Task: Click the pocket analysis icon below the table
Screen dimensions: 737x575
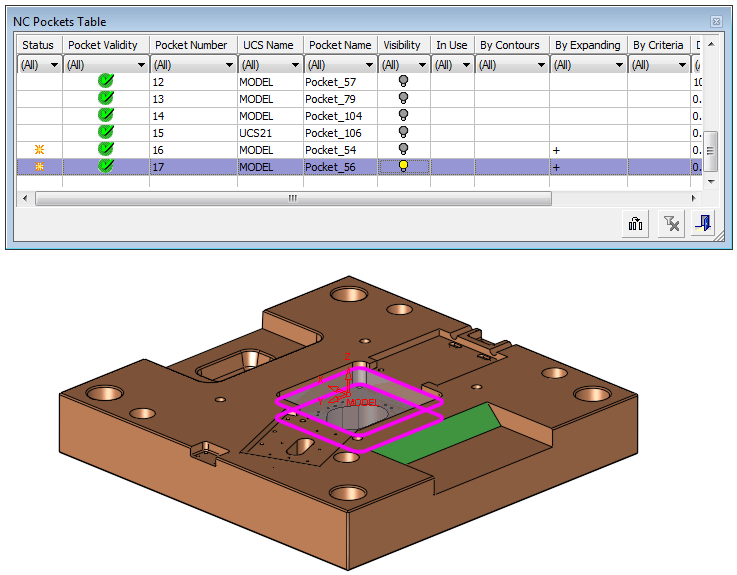Action: coord(635,225)
